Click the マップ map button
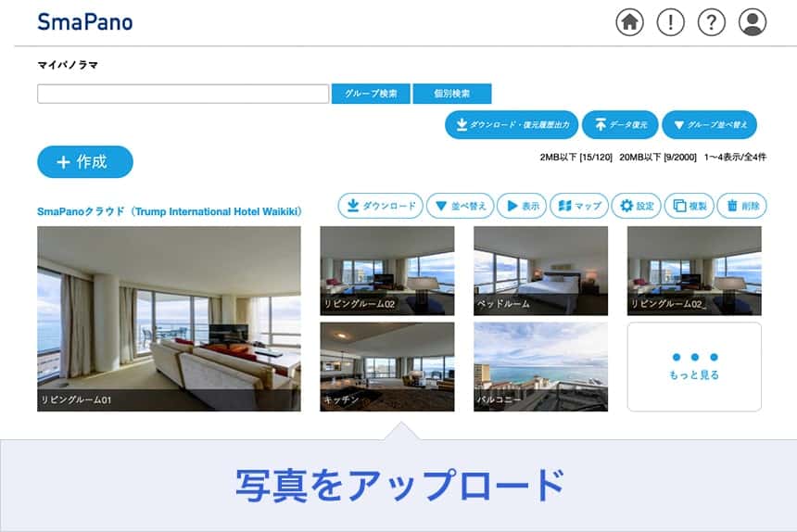Image resolution: width=797 pixels, height=532 pixels. tap(579, 206)
